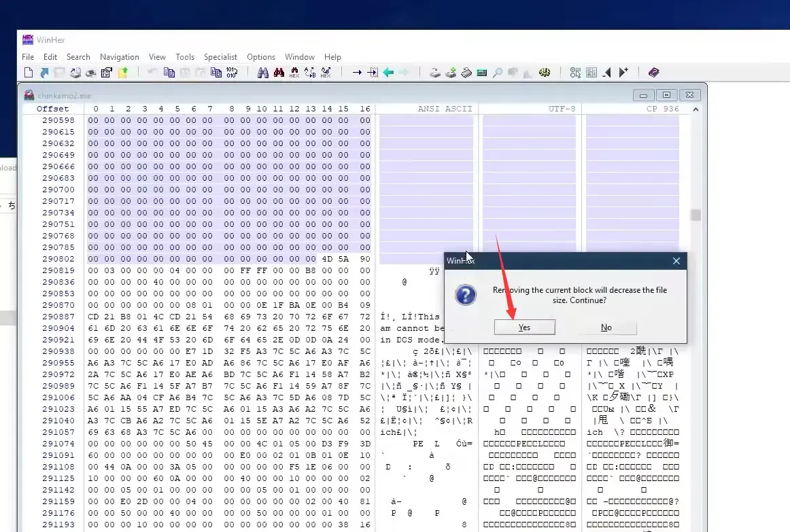Open the purple Help book icon

[x=653, y=73]
